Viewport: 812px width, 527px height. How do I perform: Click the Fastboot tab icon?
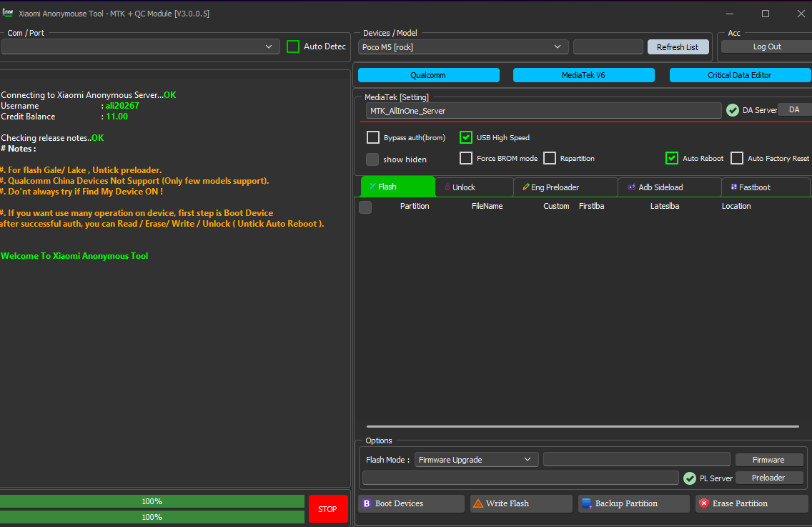point(734,187)
